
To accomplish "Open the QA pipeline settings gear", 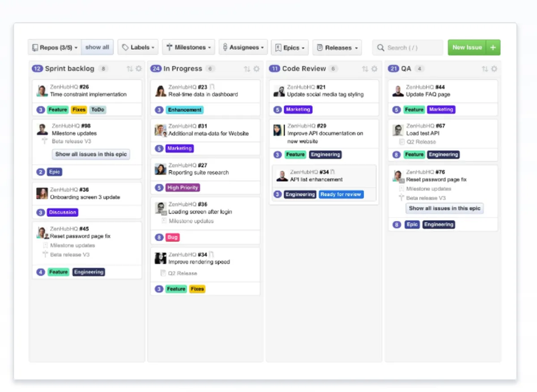I will [494, 69].
